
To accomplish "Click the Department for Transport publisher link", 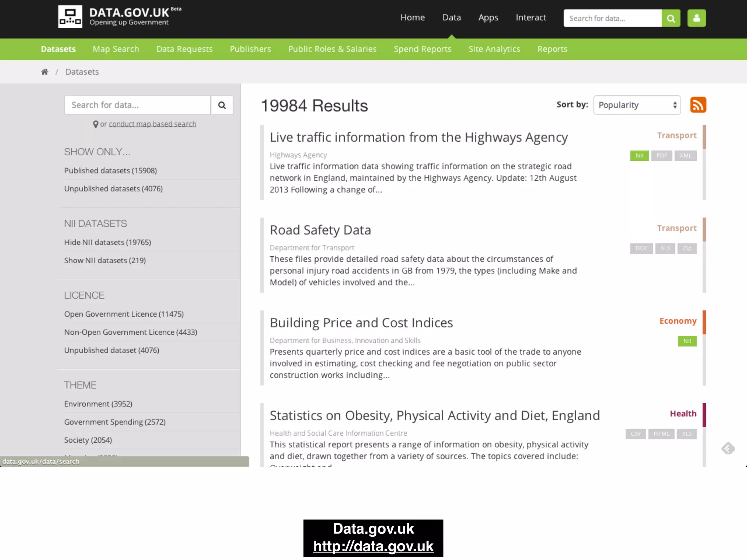I will coord(312,248).
